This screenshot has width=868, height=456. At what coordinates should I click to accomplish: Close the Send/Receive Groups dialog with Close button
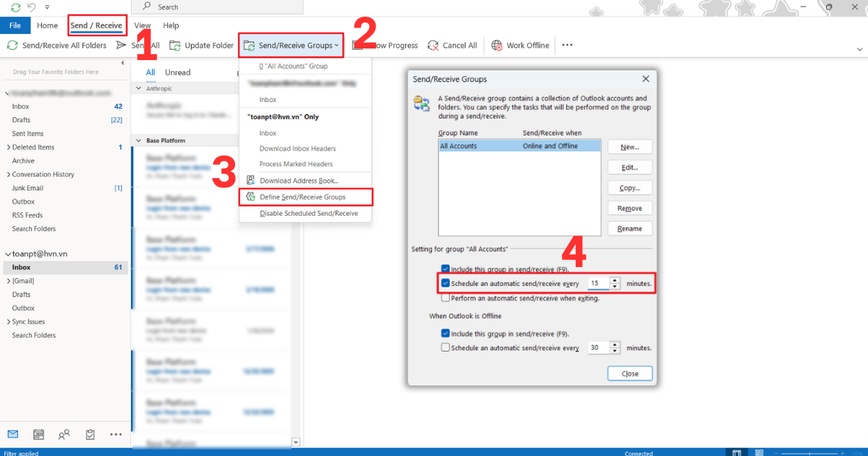pos(629,373)
